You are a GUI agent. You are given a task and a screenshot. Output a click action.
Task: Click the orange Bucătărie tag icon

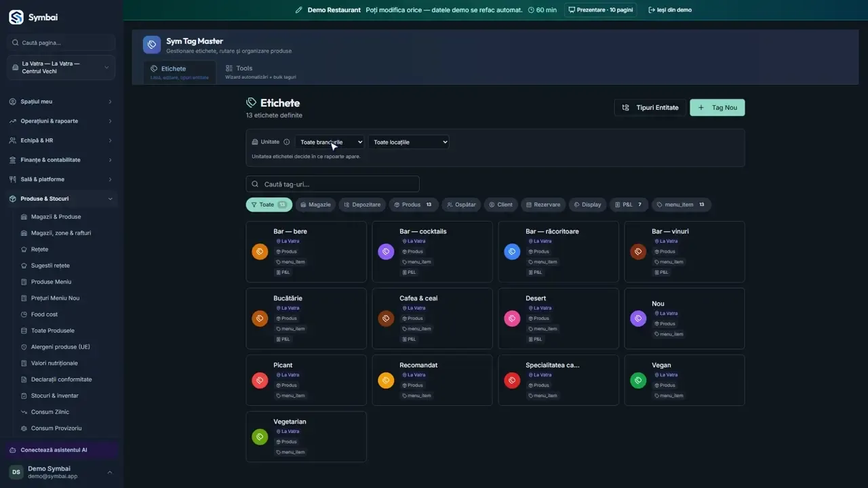(260, 319)
